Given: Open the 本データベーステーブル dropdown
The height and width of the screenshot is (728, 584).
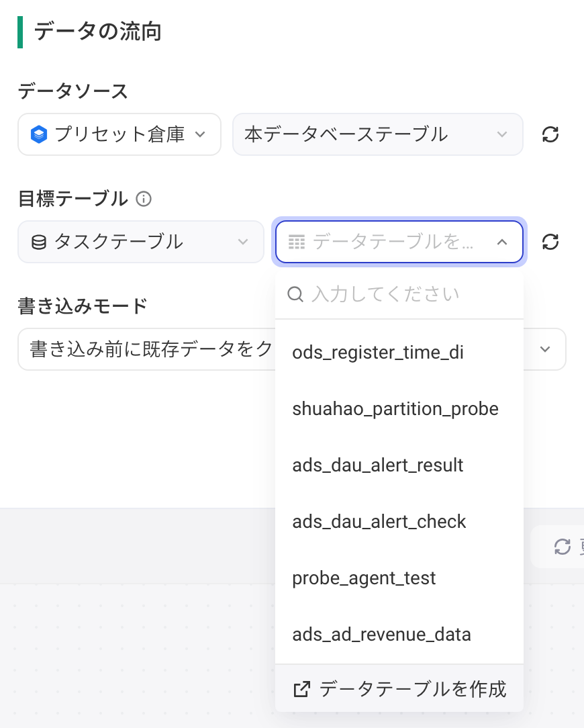Looking at the screenshot, I should pyautogui.click(x=377, y=134).
